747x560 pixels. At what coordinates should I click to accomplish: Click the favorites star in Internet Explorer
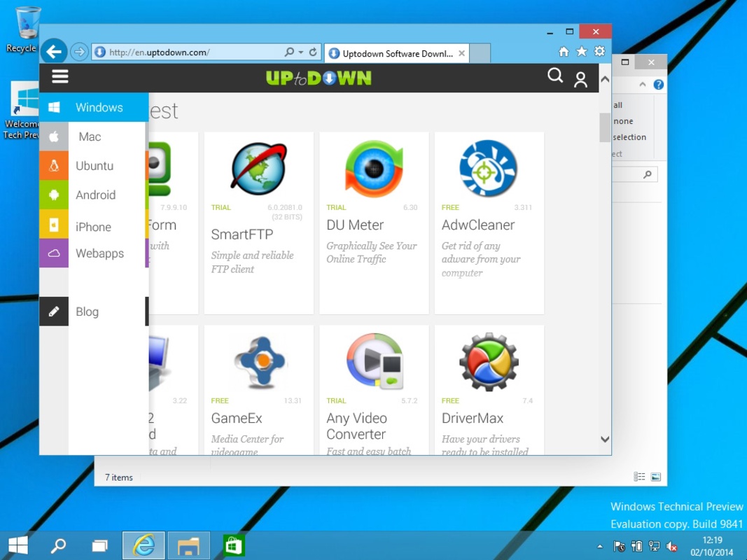coord(582,51)
